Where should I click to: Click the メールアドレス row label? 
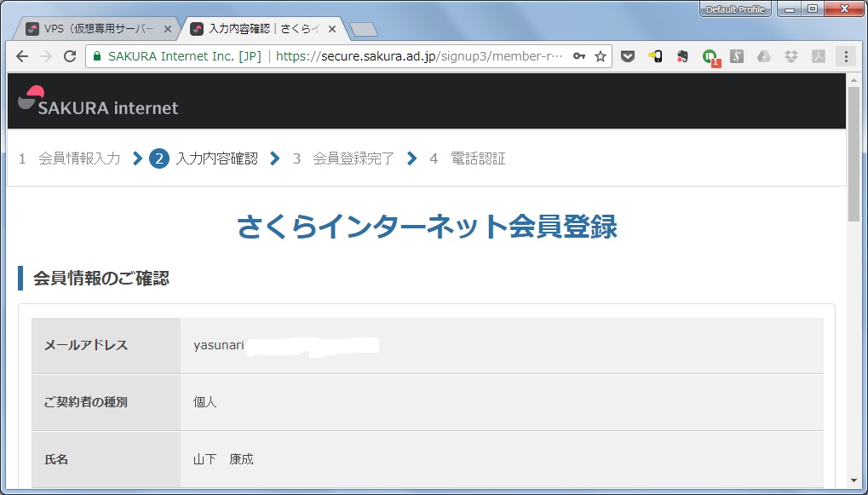click(86, 346)
